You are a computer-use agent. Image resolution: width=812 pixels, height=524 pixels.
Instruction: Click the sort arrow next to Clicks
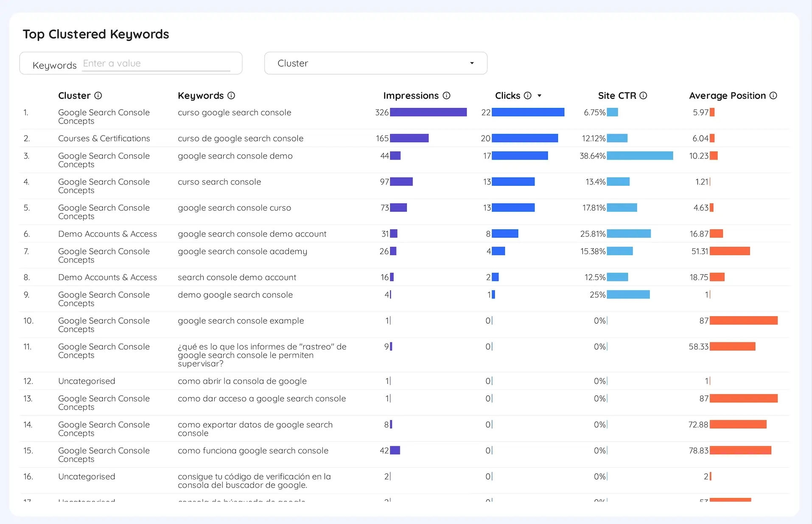pos(539,96)
